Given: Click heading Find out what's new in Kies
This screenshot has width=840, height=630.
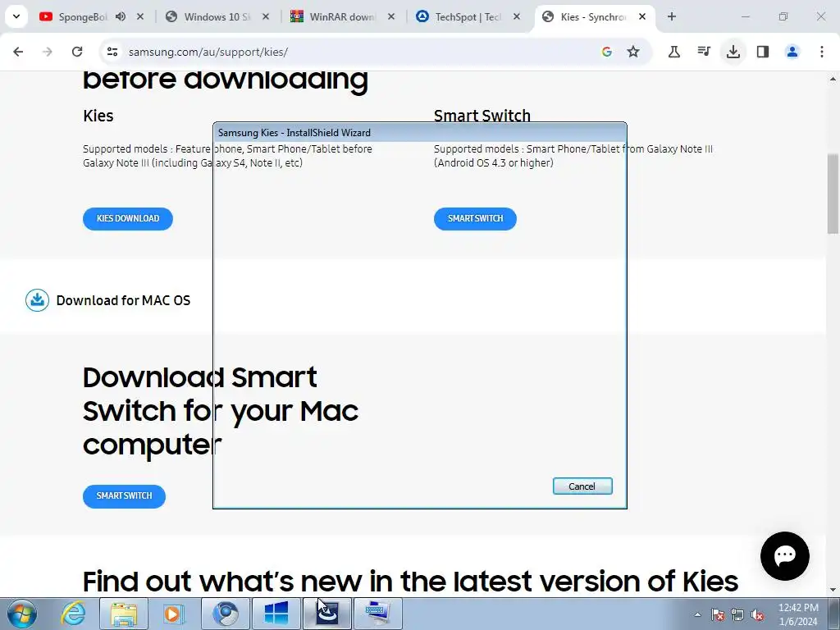Looking at the screenshot, I should tap(410, 582).
